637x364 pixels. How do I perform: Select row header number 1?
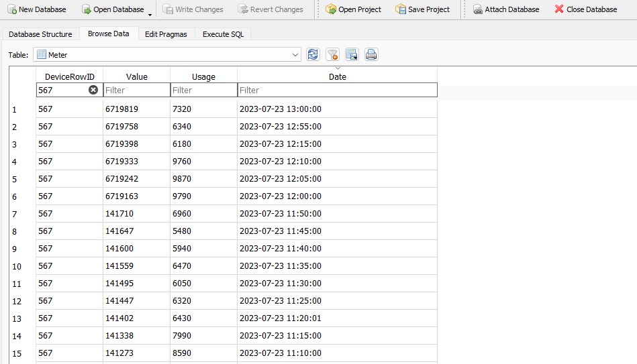click(x=22, y=109)
